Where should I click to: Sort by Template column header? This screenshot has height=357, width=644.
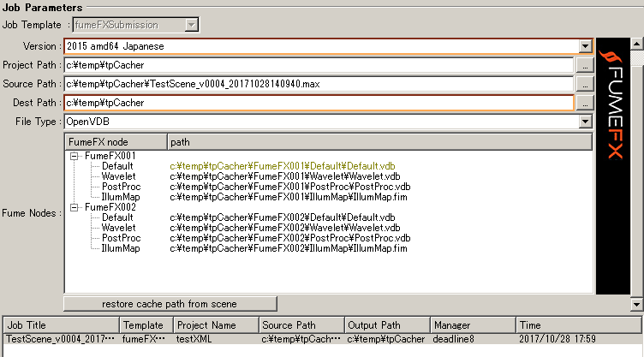(x=146, y=325)
